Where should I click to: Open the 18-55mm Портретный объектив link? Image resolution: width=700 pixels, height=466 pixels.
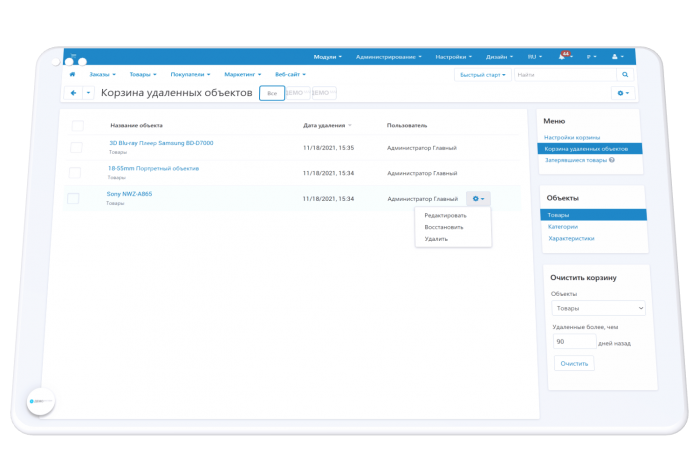tap(153, 168)
